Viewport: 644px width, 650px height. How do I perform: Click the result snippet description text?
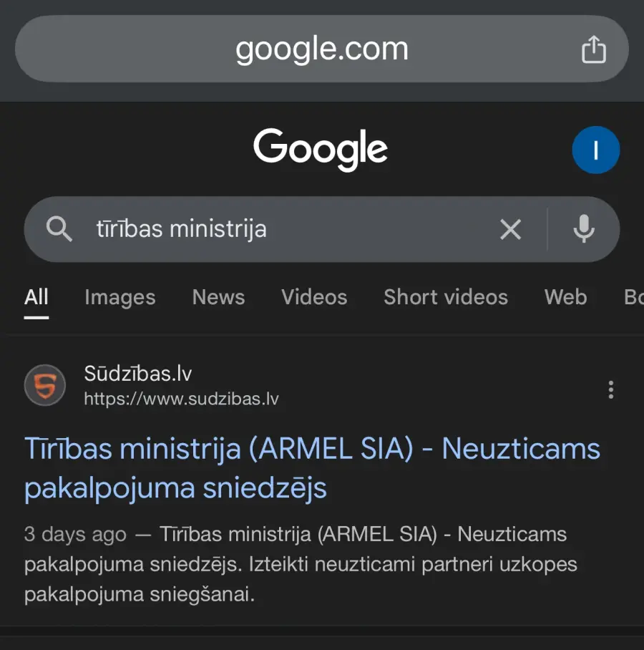pyautogui.click(x=301, y=564)
